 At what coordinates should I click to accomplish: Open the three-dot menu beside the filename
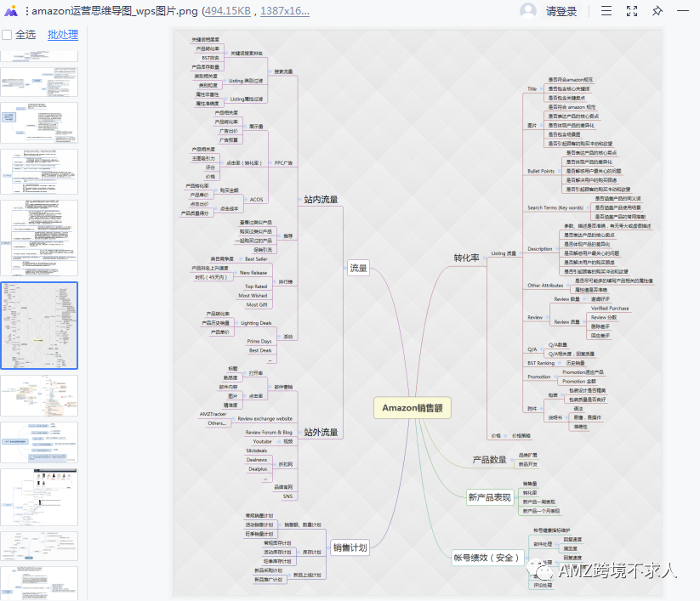point(26,11)
